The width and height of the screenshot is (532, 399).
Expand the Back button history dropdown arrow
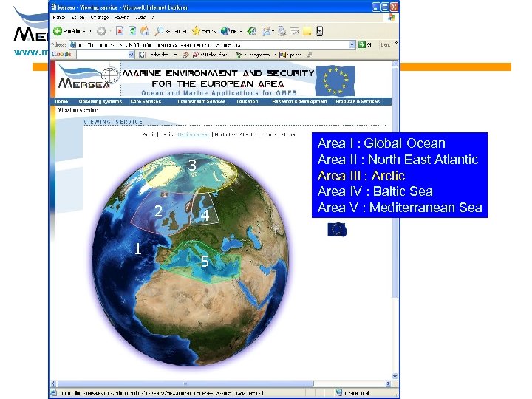[90, 31]
